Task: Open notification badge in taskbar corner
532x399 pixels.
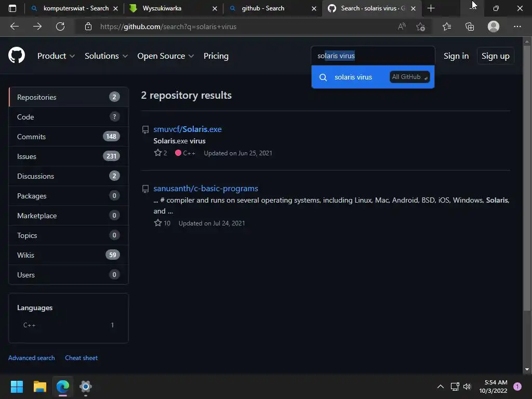Action: pyautogui.click(x=517, y=387)
